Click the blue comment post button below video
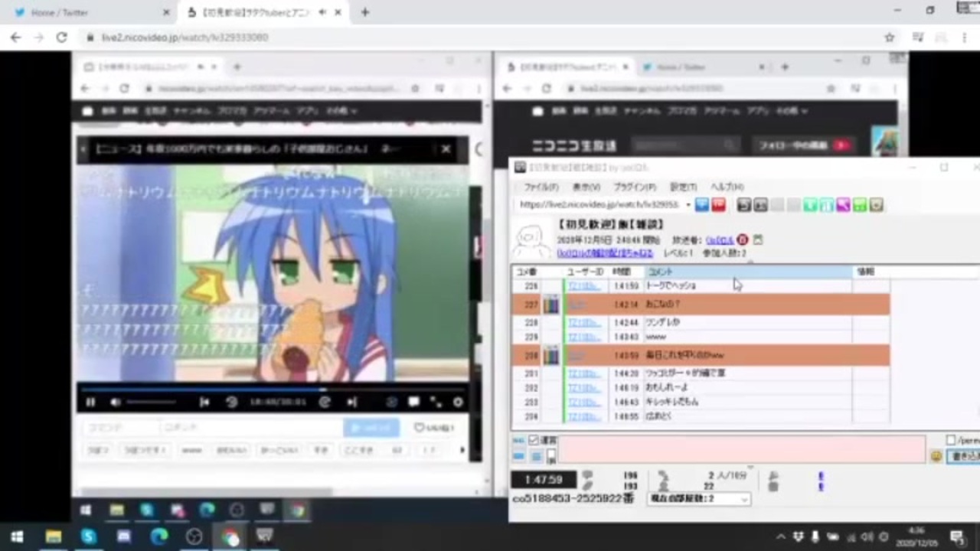980x551 pixels. pos(371,428)
